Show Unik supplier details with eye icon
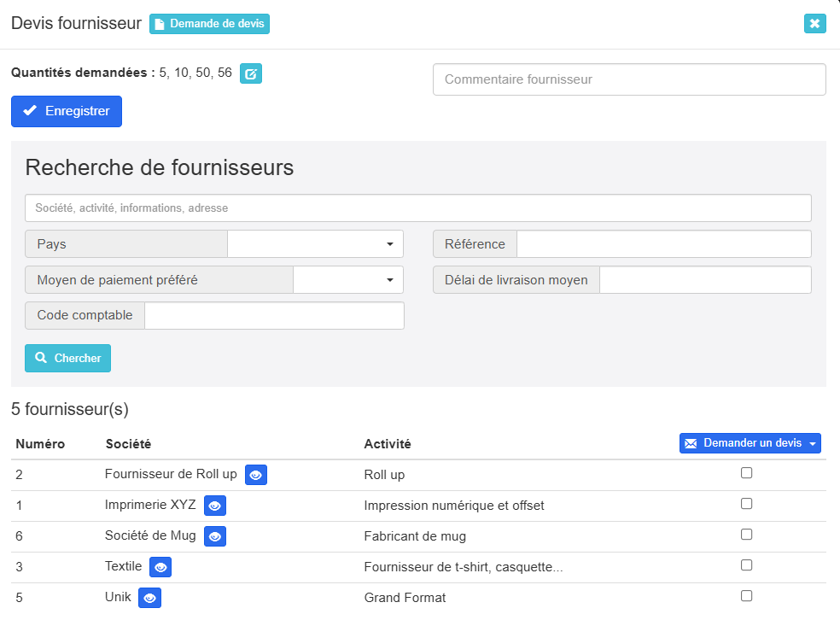 point(150,598)
